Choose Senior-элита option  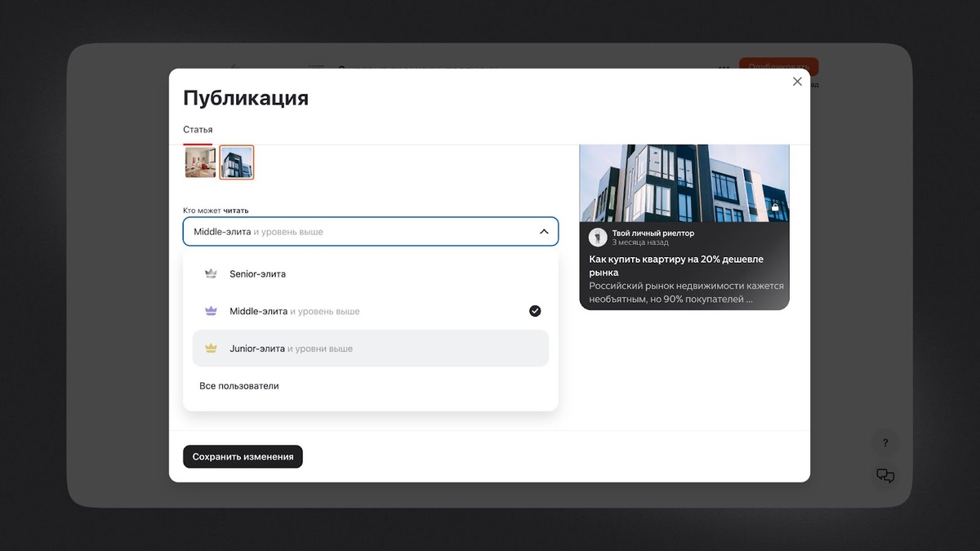pos(371,274)
